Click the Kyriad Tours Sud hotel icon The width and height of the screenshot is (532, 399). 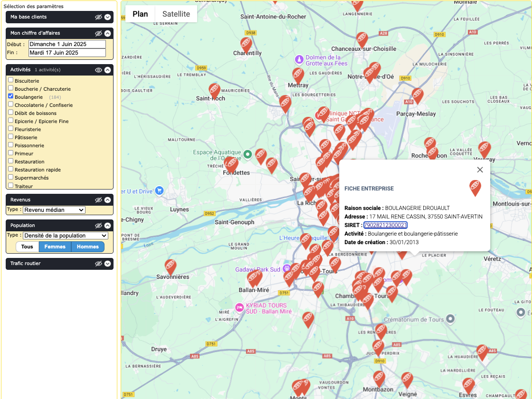[x=239, y=308]
